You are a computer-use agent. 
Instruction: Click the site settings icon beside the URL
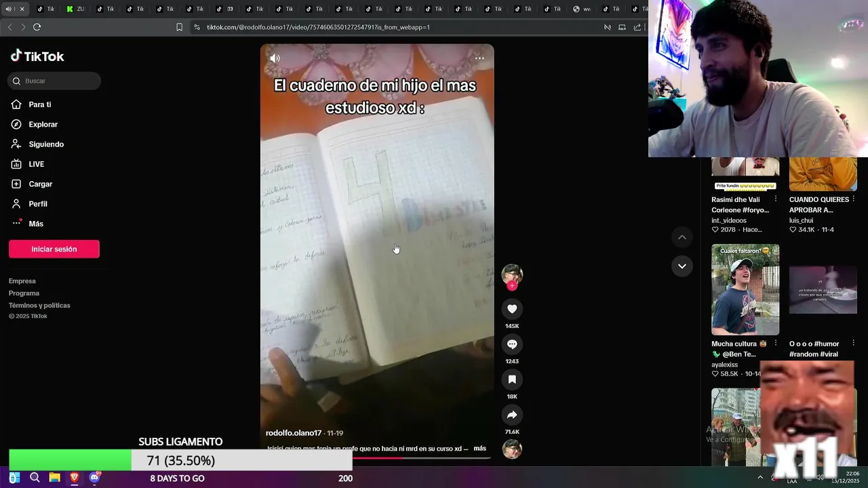(197, 27)
